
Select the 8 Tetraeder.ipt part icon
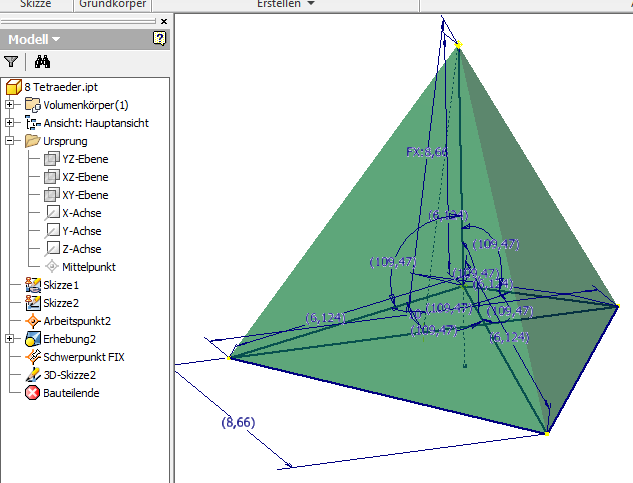[x=14, y=87]
